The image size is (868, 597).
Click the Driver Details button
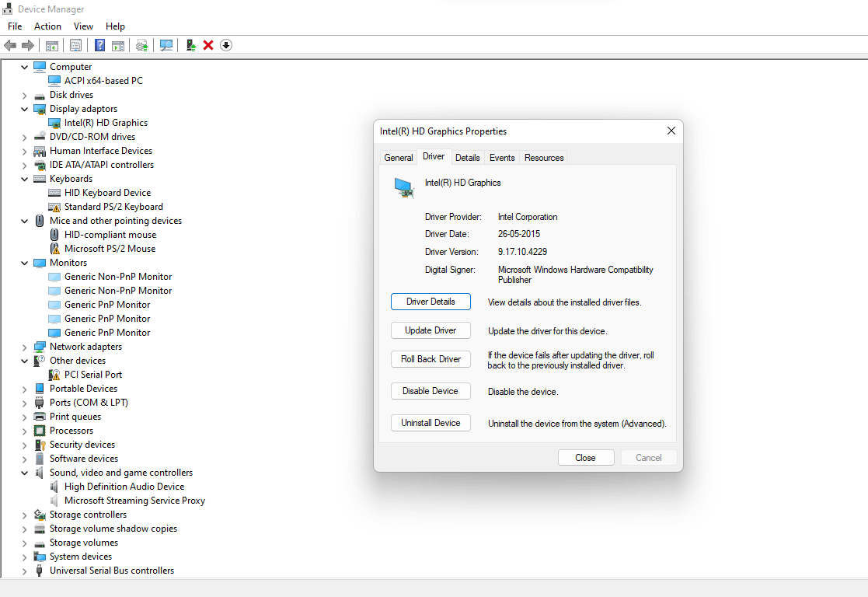click(x=431, y=302)
